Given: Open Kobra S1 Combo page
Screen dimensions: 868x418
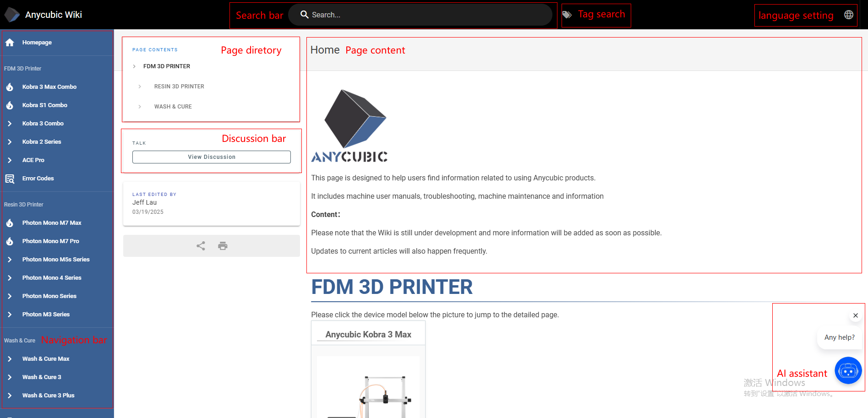Looking at the screenshot, I should point(45,105).
